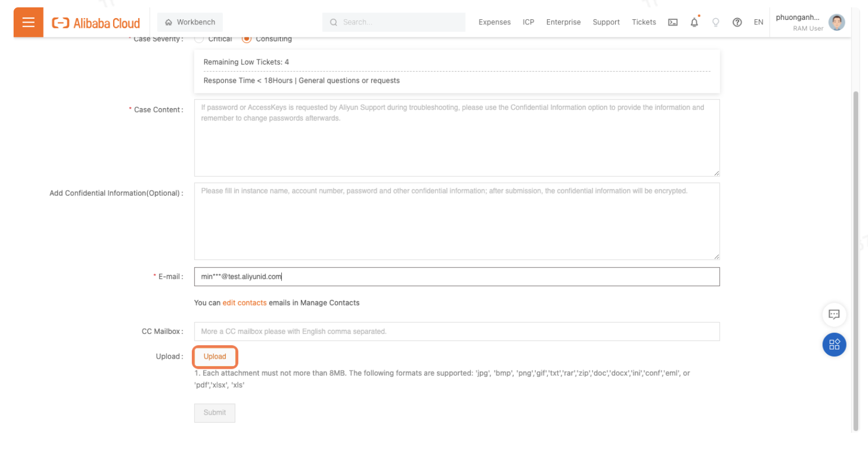
Task: Select the Critical severity option
Action: tap(199, 38)
